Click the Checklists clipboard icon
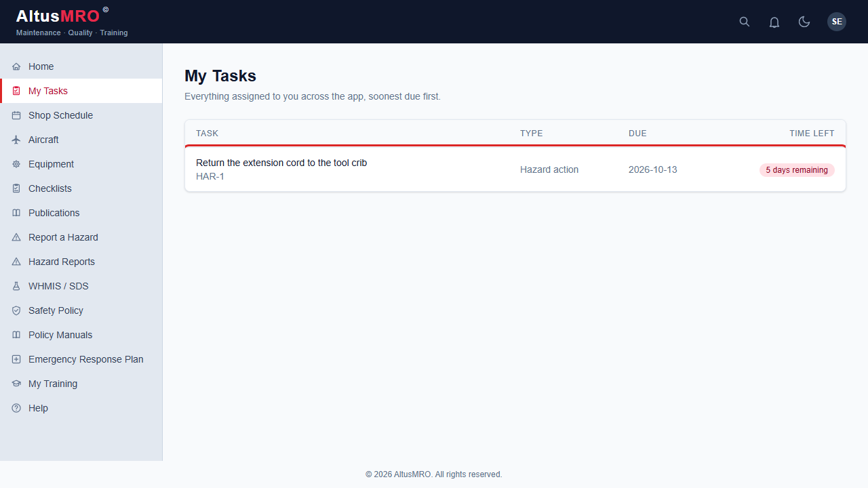The height and width of the screenshot is (488, 868). (16, 188)
